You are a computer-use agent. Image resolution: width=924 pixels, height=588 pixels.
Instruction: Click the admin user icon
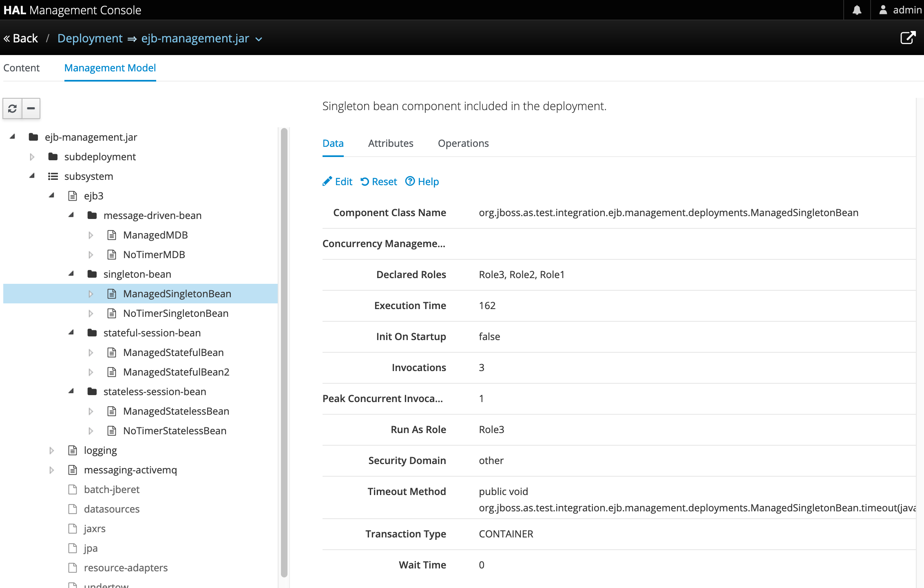point(883,10)
